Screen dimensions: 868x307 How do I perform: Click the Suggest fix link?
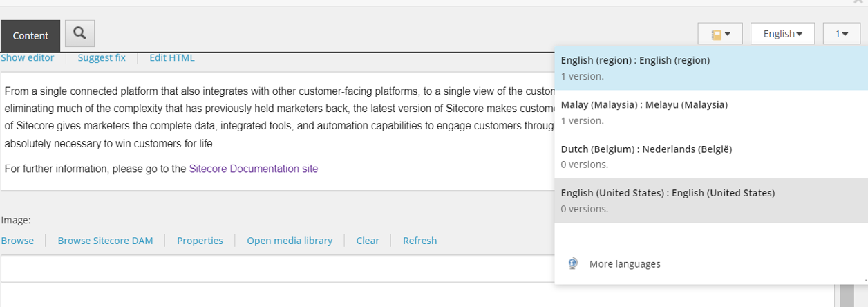102,57
